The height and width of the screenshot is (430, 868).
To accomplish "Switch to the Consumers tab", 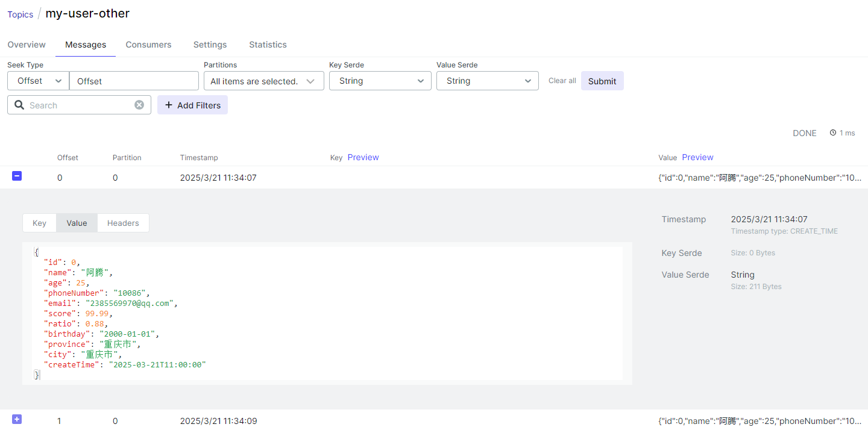I will (148, 45).
